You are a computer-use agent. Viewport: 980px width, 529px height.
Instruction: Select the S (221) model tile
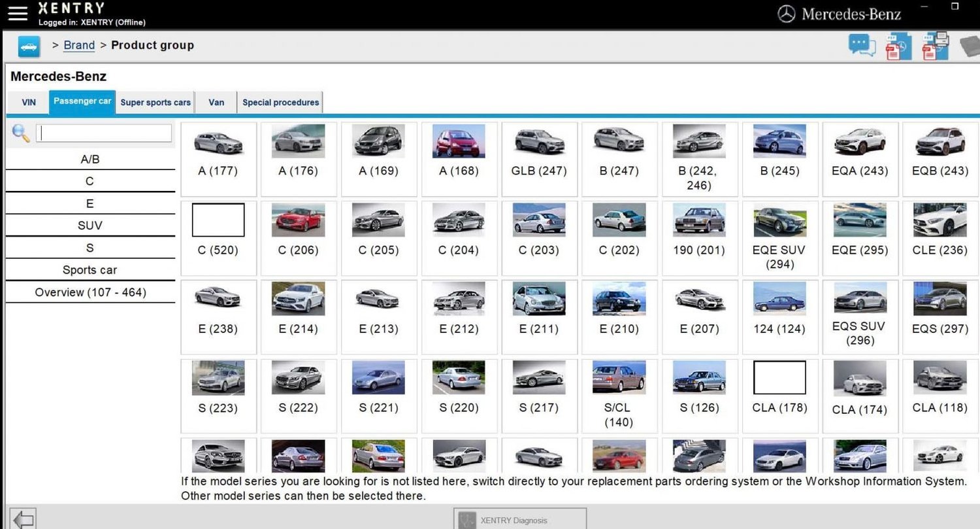tap(378, 396)
